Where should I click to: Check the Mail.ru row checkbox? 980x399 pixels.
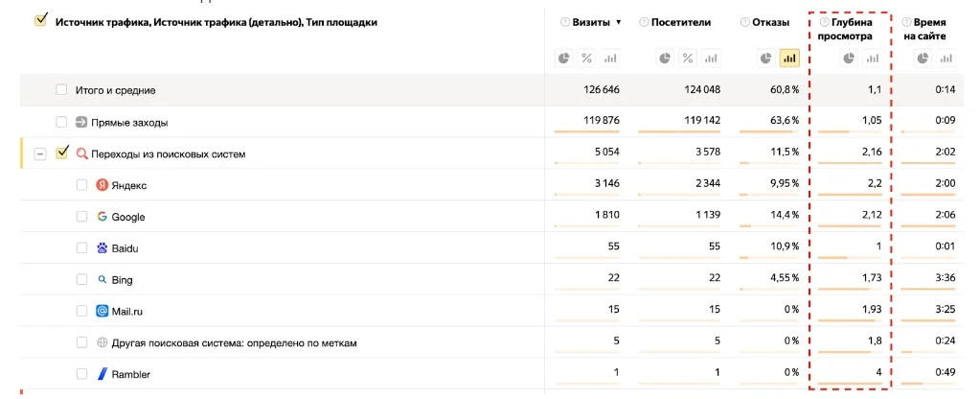pyautogui.click(x=81, y=311)
